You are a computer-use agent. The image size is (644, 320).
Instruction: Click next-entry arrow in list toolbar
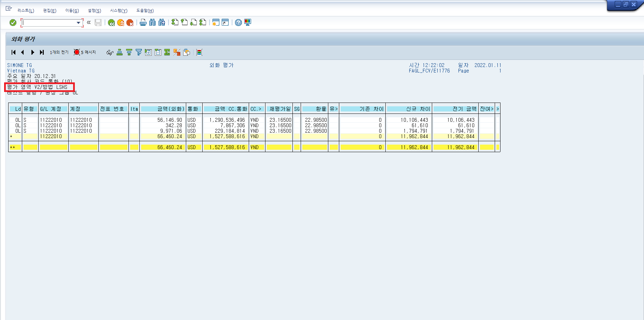pos(32,52)
